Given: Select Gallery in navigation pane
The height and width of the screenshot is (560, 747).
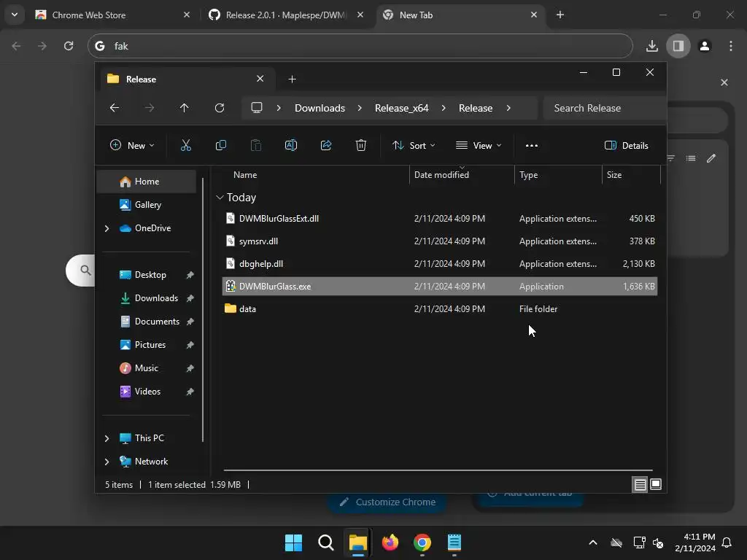Looking at the screenshot, I should [x=146, y=205].
